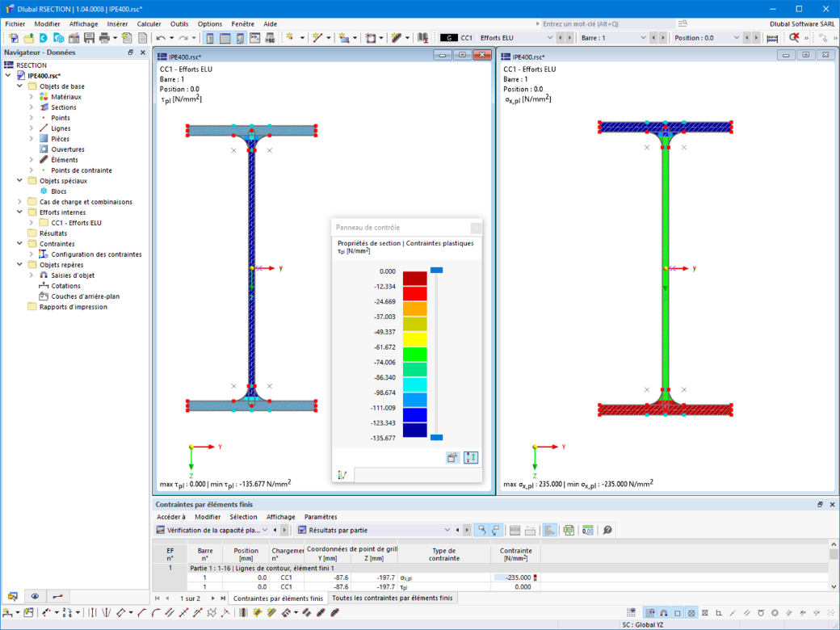Toggle the table panel display button in toolbar
This screenshot has height=630, width=840.
225,38
